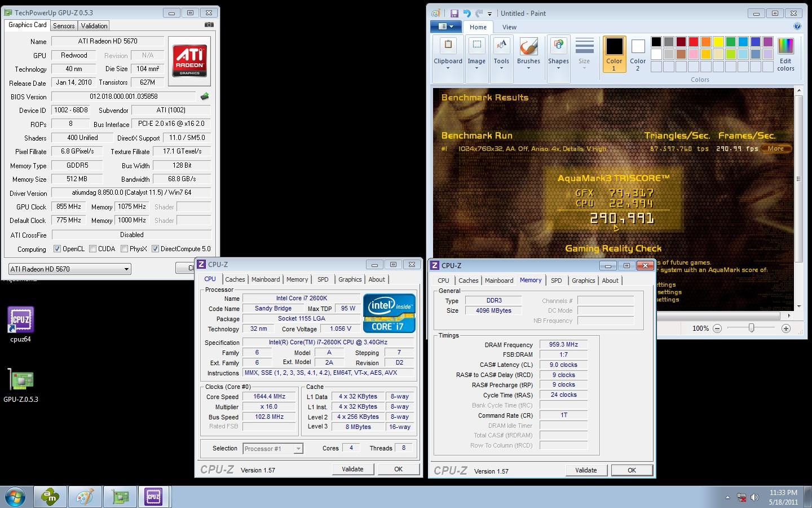Open Caches tab in left CPU-Z window
Viewport: 812px width, 508px height.
(235, 279)
